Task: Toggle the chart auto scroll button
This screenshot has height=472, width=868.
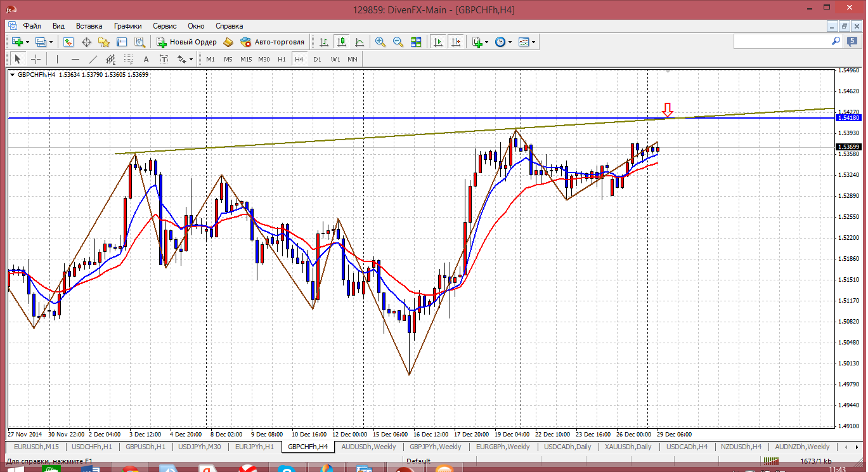Action: [x=437, y=42]
